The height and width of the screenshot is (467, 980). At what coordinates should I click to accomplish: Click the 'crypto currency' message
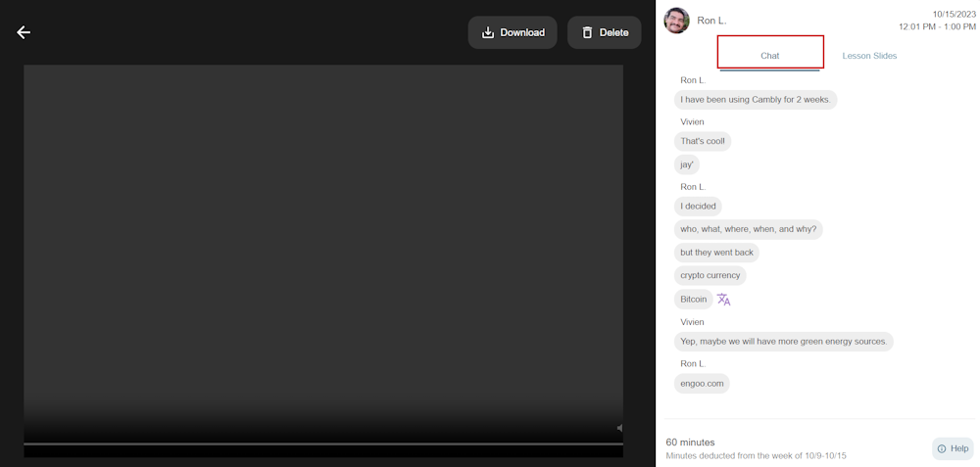coord(710,275)
